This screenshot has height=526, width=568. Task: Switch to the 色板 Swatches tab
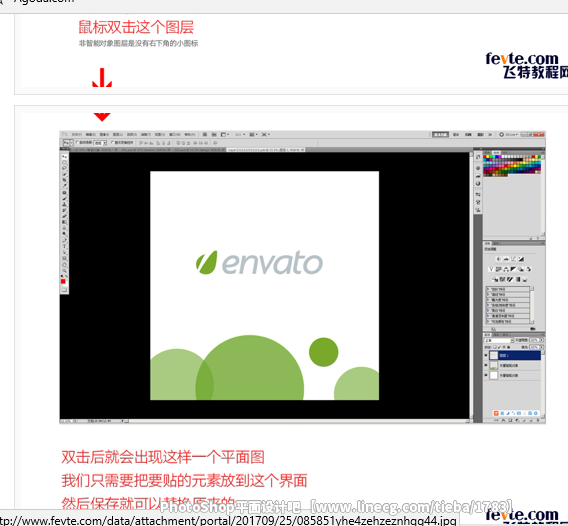496,153
